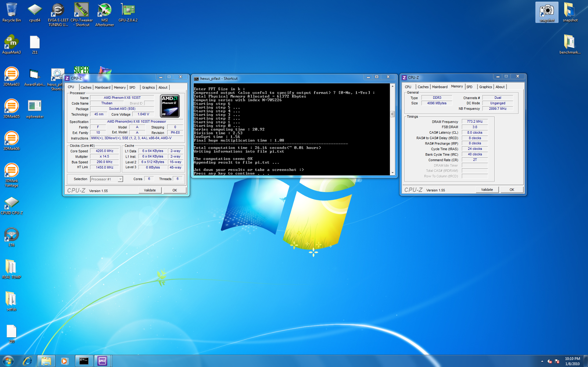The height and width of the screenshot is (367, 588).
Task: Open Memory tab in left CPU-Z window
Action: [120, 87]
